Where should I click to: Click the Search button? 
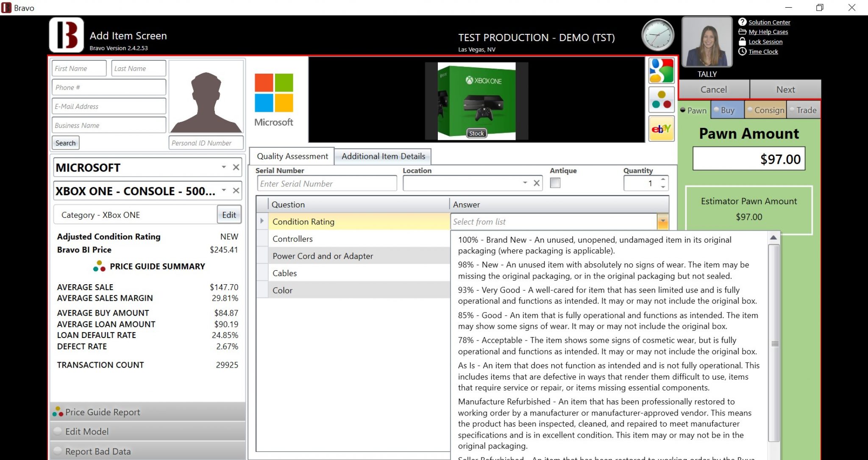pos(65,142)
